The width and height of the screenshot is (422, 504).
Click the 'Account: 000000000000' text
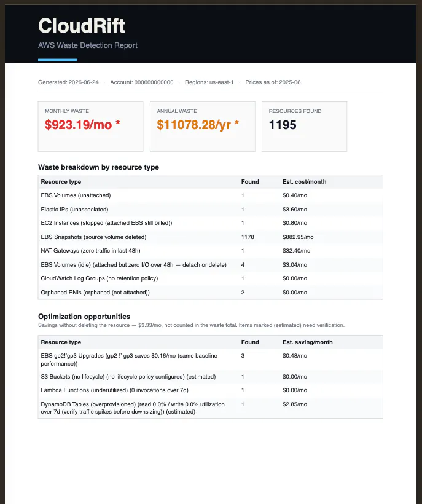point(142,82)
